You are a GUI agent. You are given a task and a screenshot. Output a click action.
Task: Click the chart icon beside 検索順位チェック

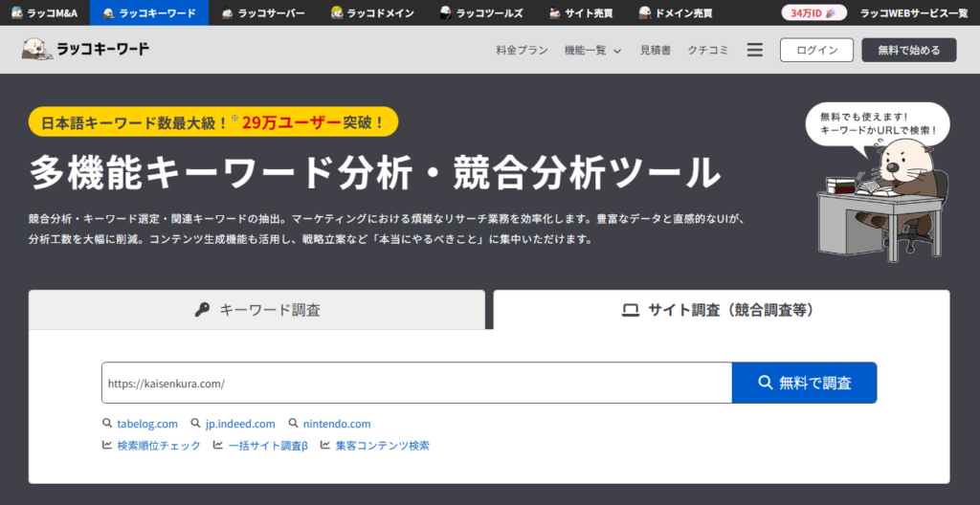pyautogui.click(x=107, y=446)
